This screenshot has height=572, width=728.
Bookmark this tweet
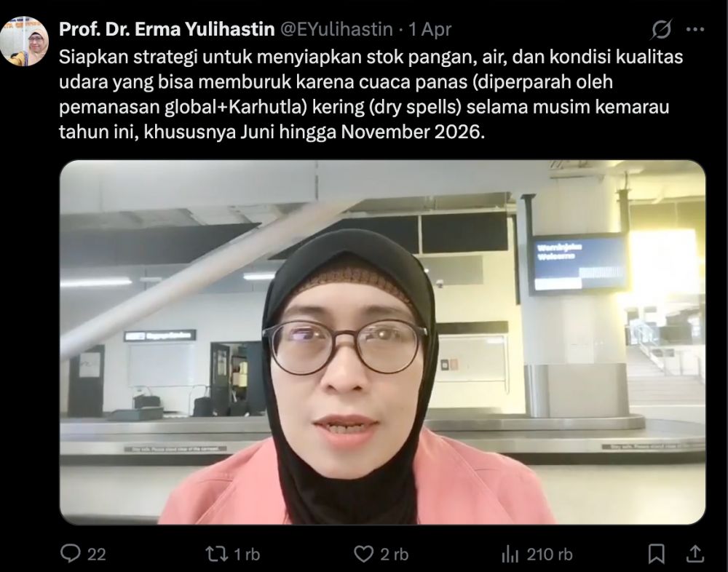[x=656, y=553]
